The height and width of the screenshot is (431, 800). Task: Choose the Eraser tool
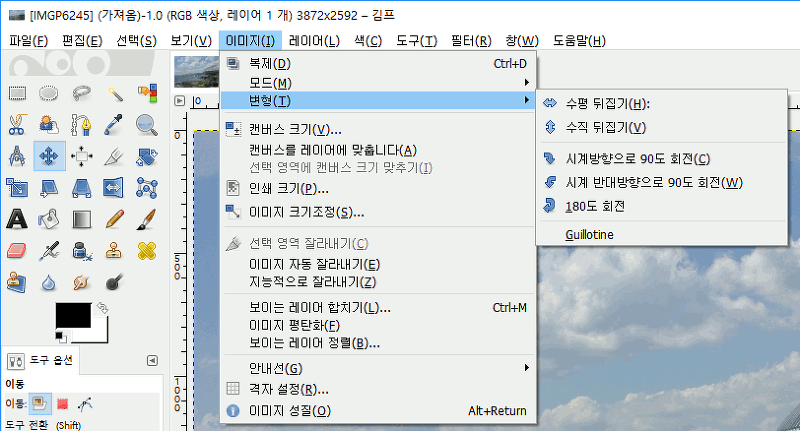click(17, 250)
